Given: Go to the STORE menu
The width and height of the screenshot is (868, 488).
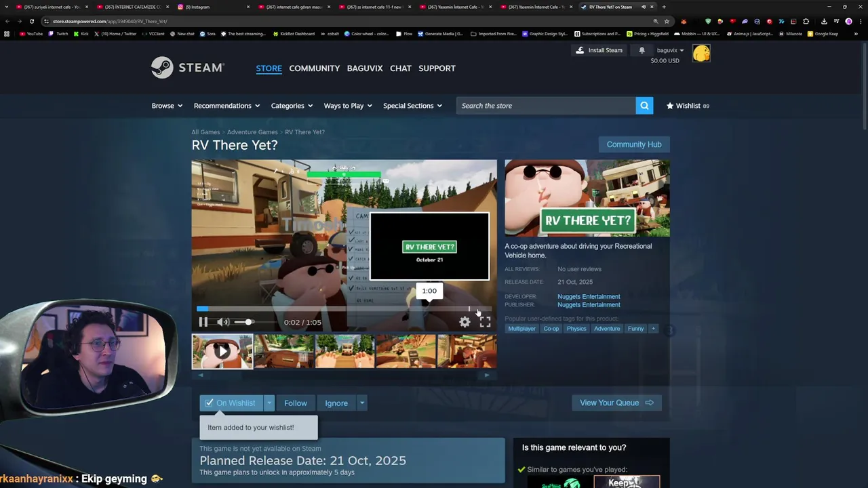Looking at the screenshot, I should 269,68.
